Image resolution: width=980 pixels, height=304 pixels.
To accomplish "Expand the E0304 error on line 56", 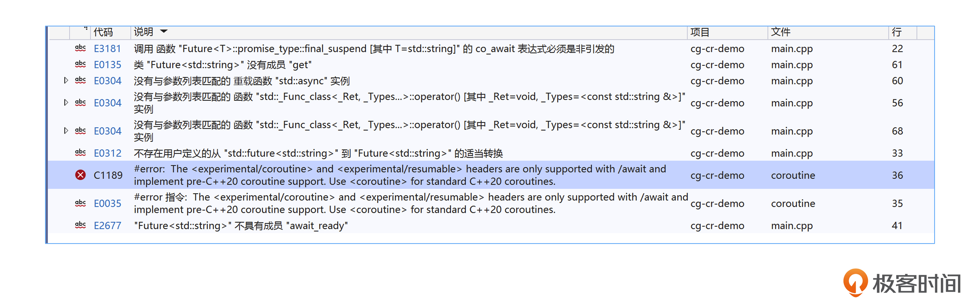I will click(66, 102).
